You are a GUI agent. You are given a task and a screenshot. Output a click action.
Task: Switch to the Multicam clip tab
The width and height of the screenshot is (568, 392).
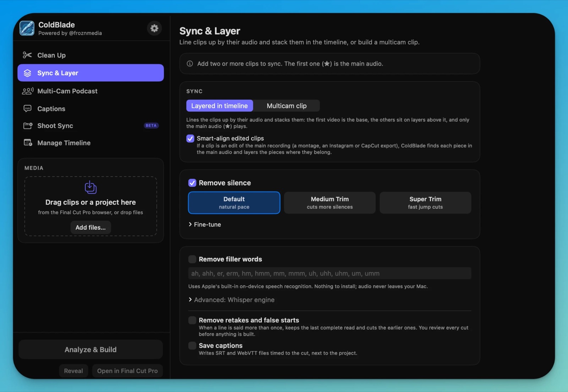coord(286,106)
